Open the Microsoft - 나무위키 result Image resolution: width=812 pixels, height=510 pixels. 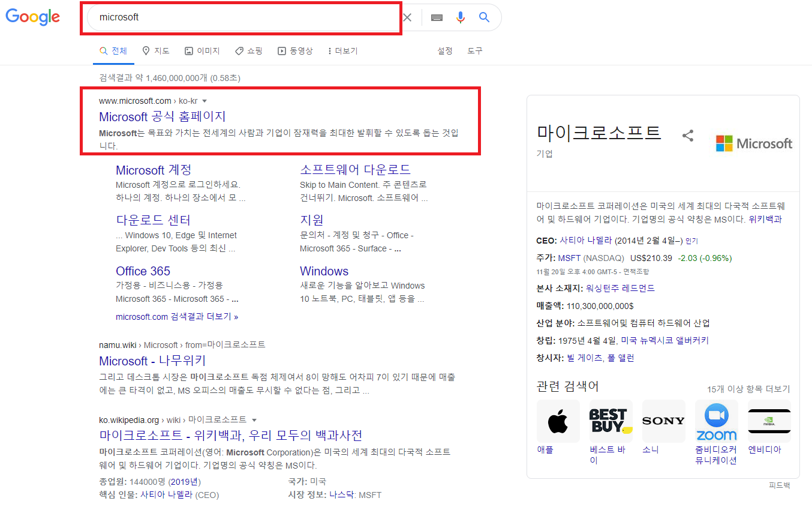pyautogui.click(x=152, y=361)
